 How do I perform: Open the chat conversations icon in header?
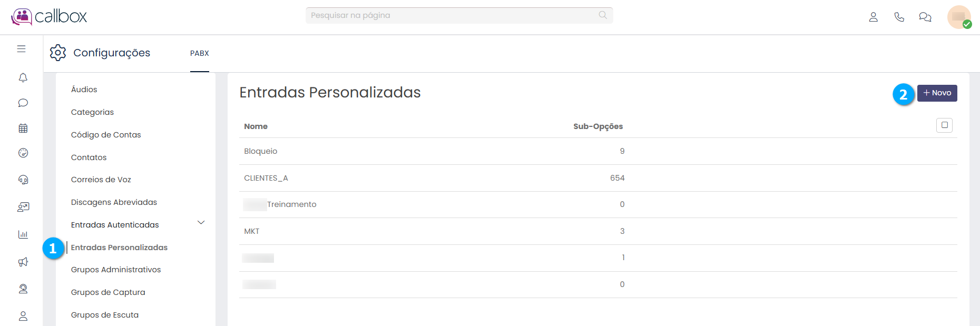[x=925, y=17]
